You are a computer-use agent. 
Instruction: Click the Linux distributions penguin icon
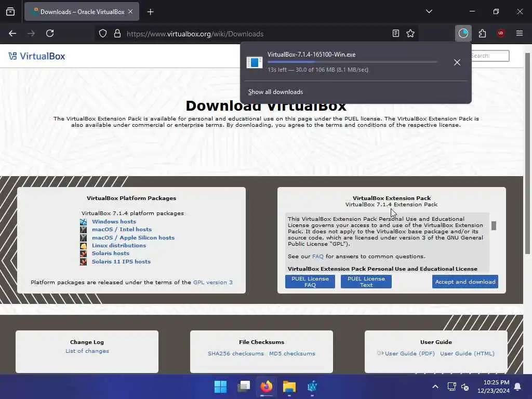[x=83, y=246]
